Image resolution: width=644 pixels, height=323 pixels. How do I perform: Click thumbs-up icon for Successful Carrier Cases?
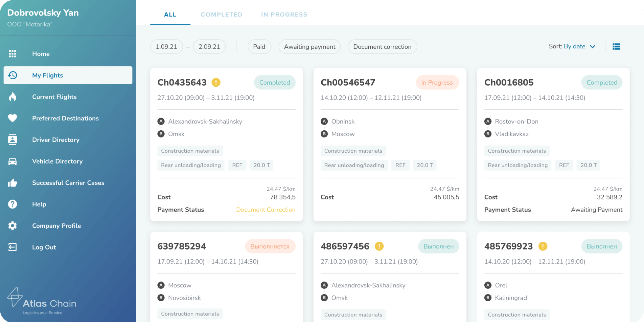tap(13, 183)
